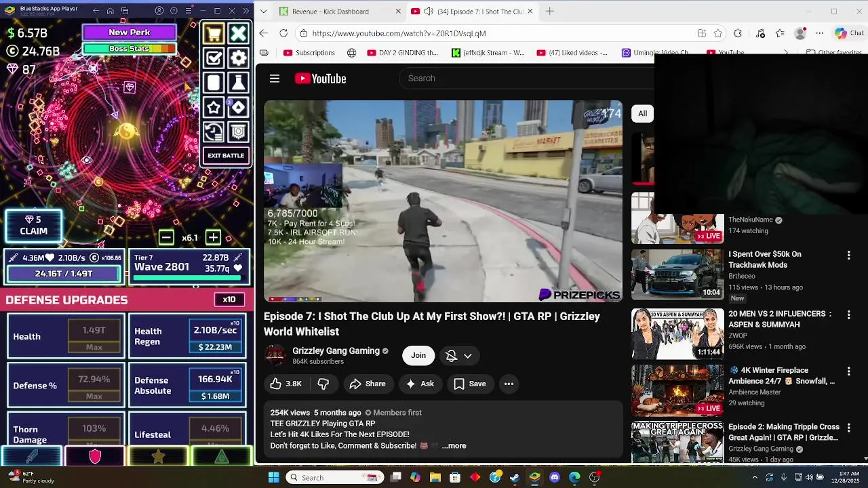Decrease game speed with minus button
The height and width of the screenshot is (488, 868).
click(166, 237)
